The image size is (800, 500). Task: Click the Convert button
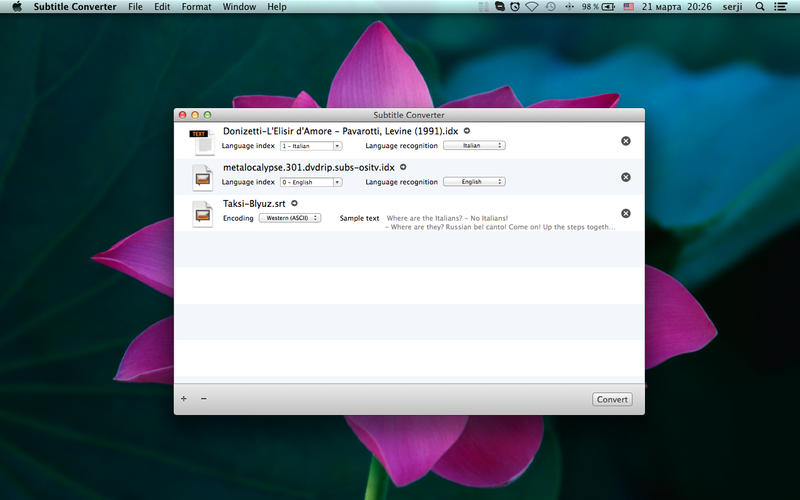point(612,399)
